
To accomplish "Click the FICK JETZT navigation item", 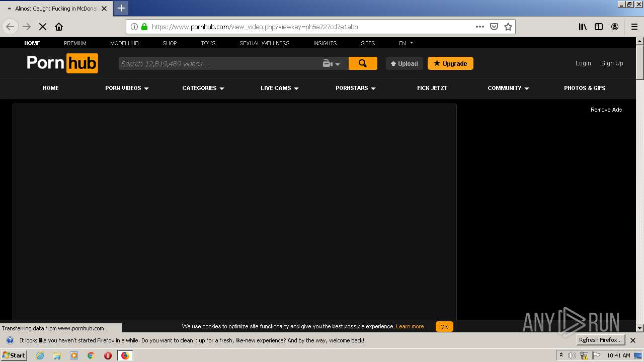I will pos(432,88).
